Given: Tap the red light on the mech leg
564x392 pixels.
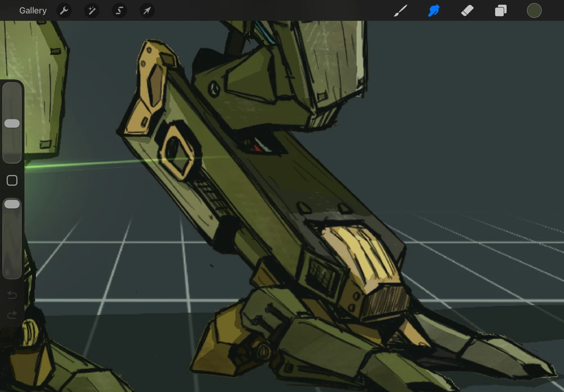Looking at the screenshot, I should 257,148.
